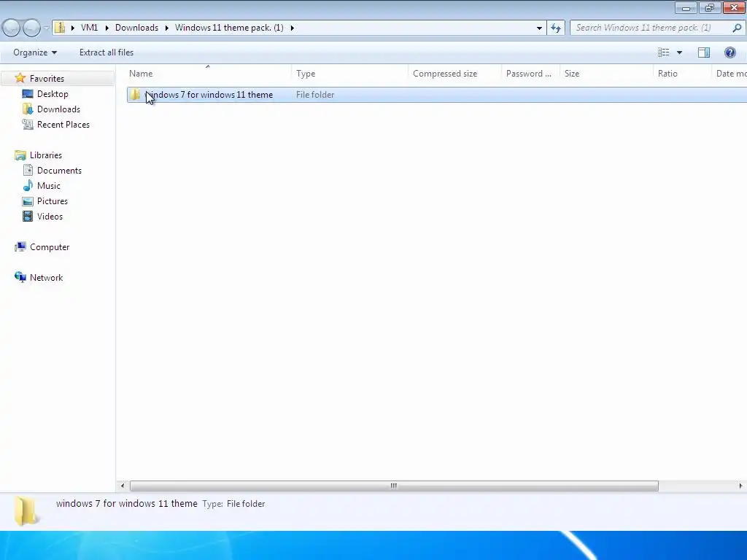The width and height of the screenshot is (747, 560).
Task: Open the Pictures library
Action: click(x=53, y=201)
